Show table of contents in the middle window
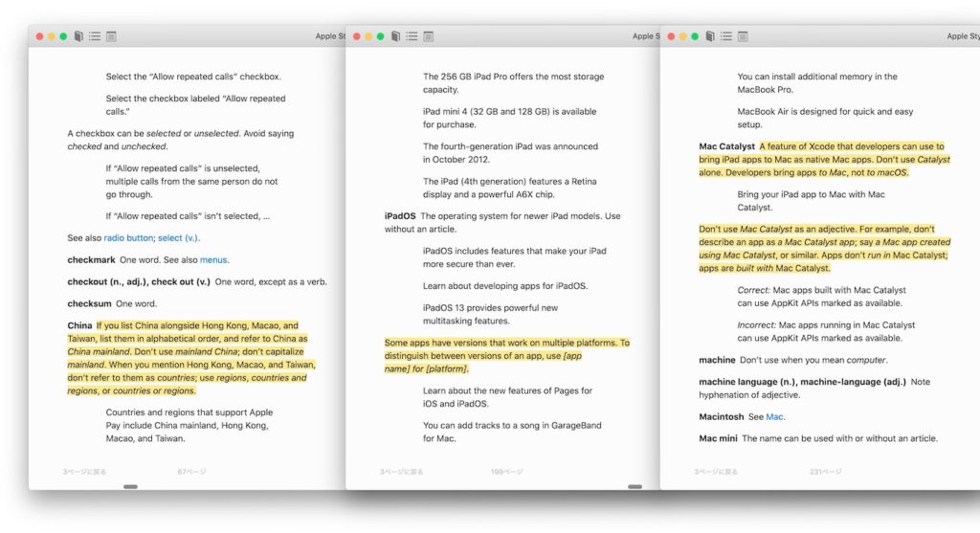 click(x=412, y=36)
